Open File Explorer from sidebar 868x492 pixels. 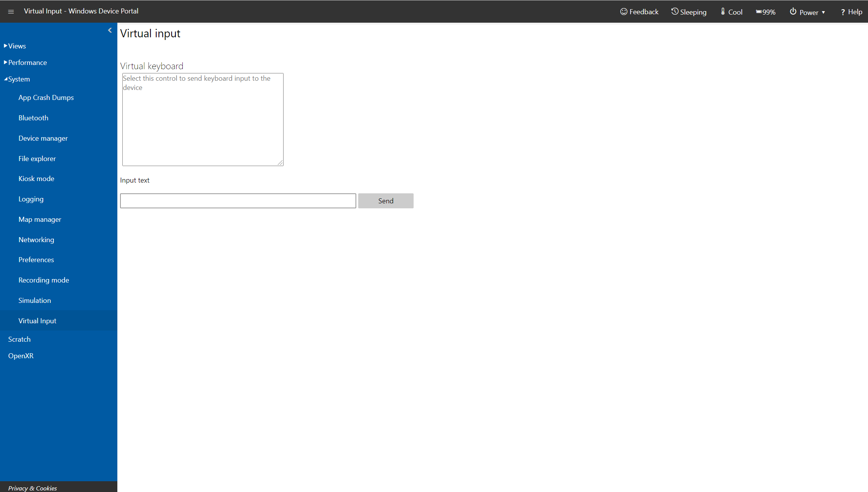(38, 158)
